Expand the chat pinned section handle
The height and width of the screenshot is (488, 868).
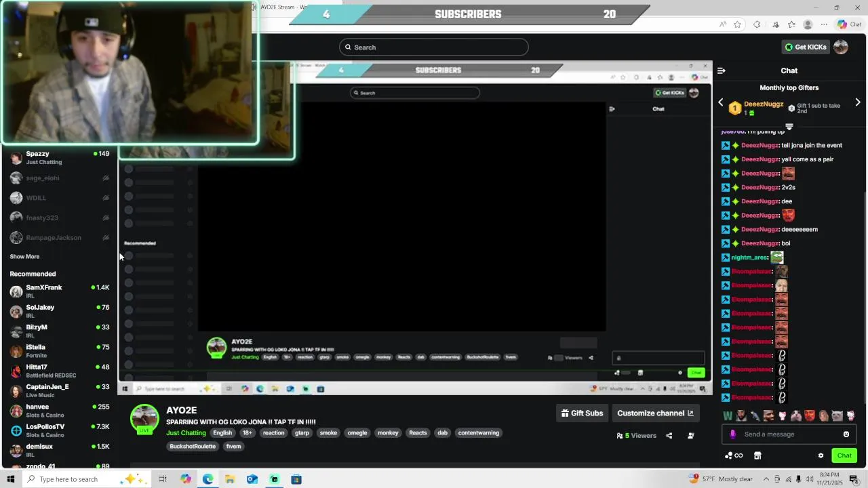tap(789, 127)
